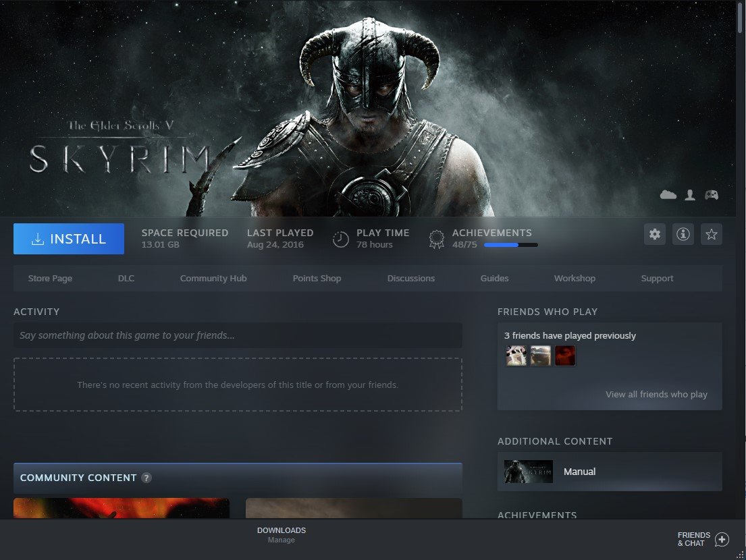
Task: Open Friends & Chat label
Action: (693, 539)
